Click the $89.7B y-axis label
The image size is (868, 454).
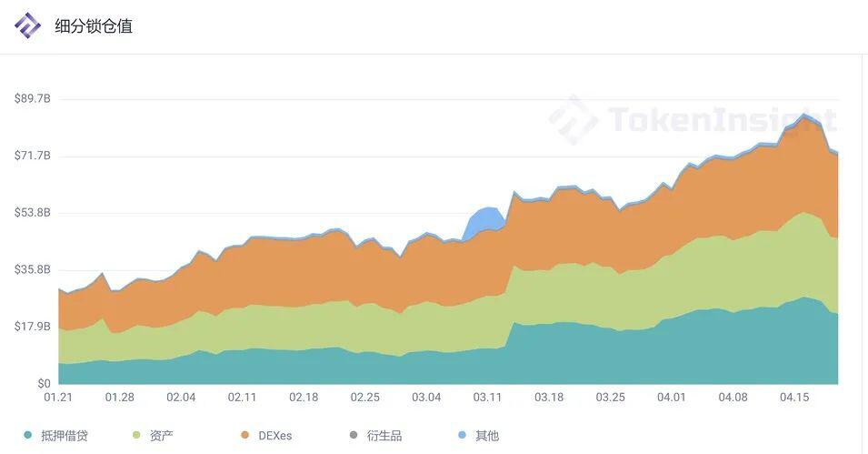pos(32,98)
